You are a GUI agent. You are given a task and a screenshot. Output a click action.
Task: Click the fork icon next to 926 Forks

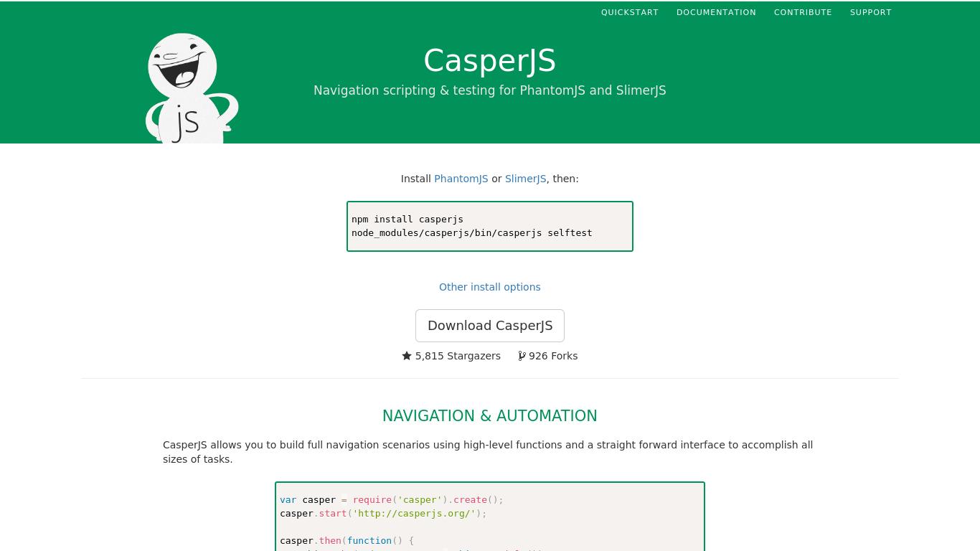coord(521,355)
